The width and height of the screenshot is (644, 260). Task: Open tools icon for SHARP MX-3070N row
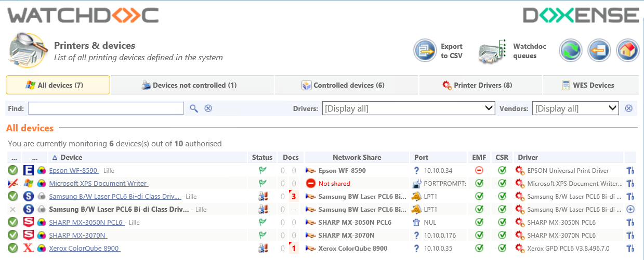630,235
